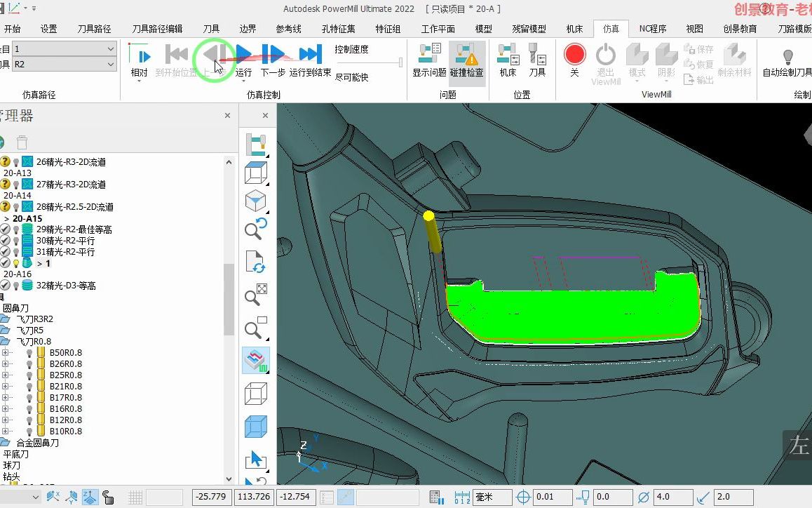Toggle light bulb for 29精光-R2-最佳等高
This screenshot has height=508, width=812.
coord(16,229)
